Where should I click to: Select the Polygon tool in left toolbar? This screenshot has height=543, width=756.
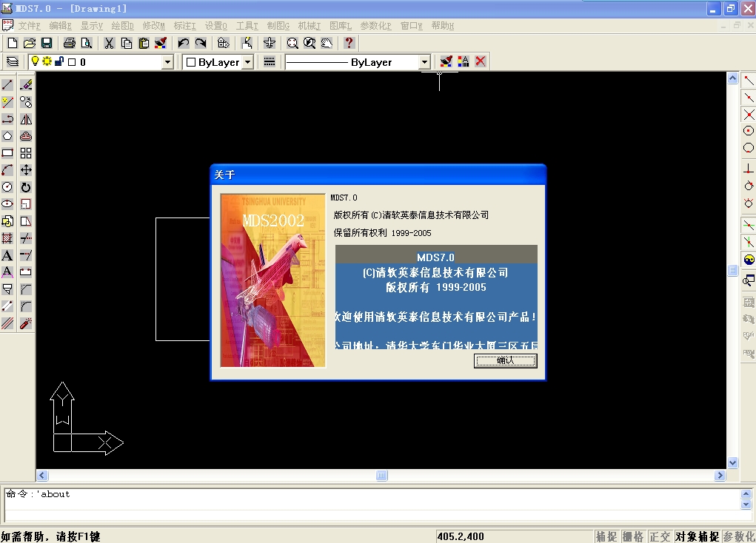tap(7, 136)
